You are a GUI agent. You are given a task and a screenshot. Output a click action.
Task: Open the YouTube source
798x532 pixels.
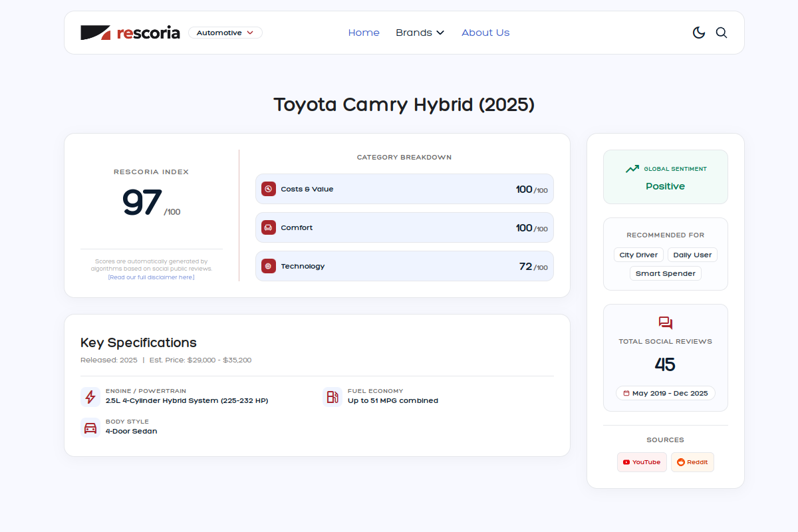pos(642,462)
